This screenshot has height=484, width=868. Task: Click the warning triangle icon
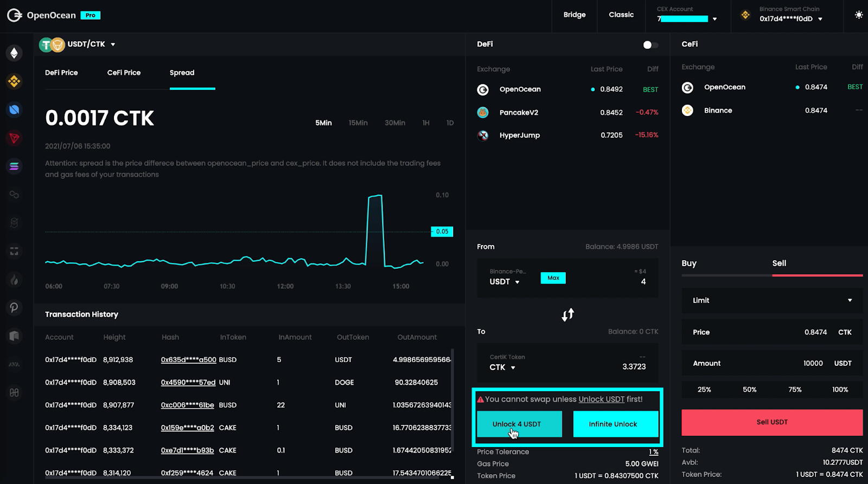pyautogui.click(x=480, y=399)
